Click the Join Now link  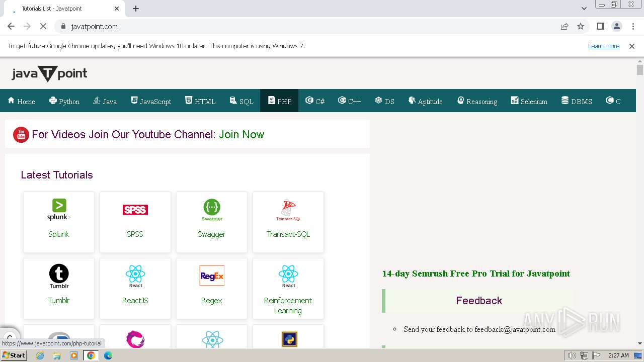[x=242, y=134]
